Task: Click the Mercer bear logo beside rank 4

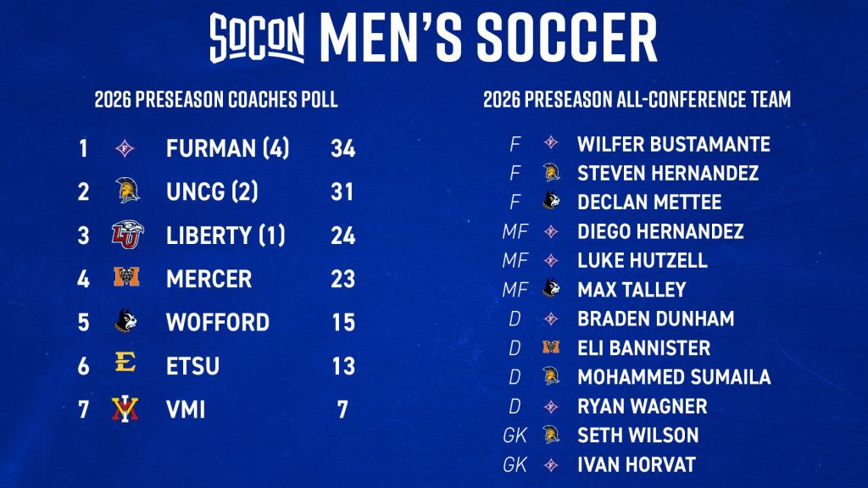Action: coord(126,277)
